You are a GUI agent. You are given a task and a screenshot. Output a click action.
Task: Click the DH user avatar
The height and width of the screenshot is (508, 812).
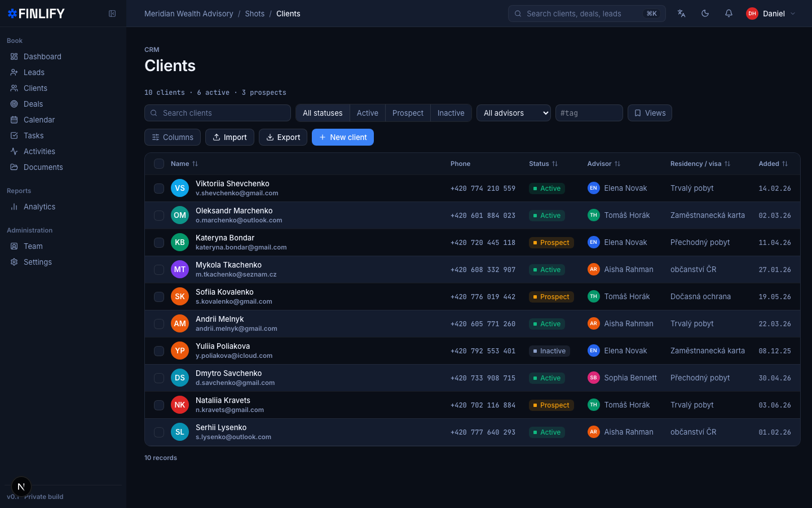(752, 14)
